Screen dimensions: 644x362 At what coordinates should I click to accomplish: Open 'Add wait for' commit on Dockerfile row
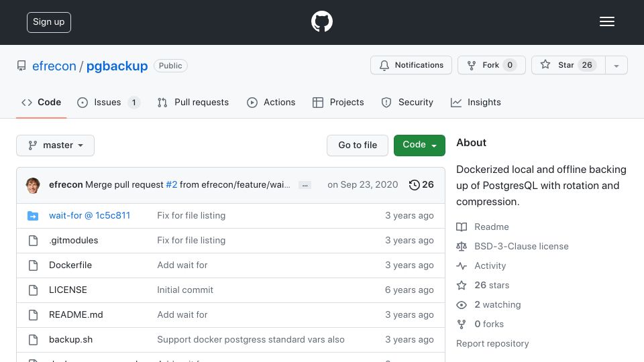tap(182, 265)
